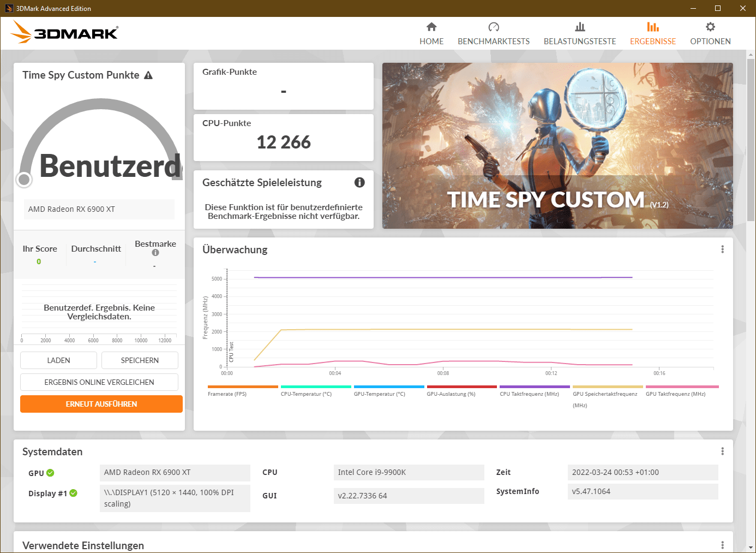756x553 pixels.
Task: Open the BENCHMARKTESTS tab
Action: (494, 34)
